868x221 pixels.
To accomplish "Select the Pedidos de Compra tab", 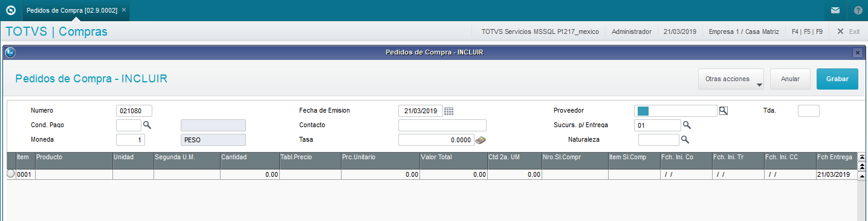I will click(x=72, y=10).
